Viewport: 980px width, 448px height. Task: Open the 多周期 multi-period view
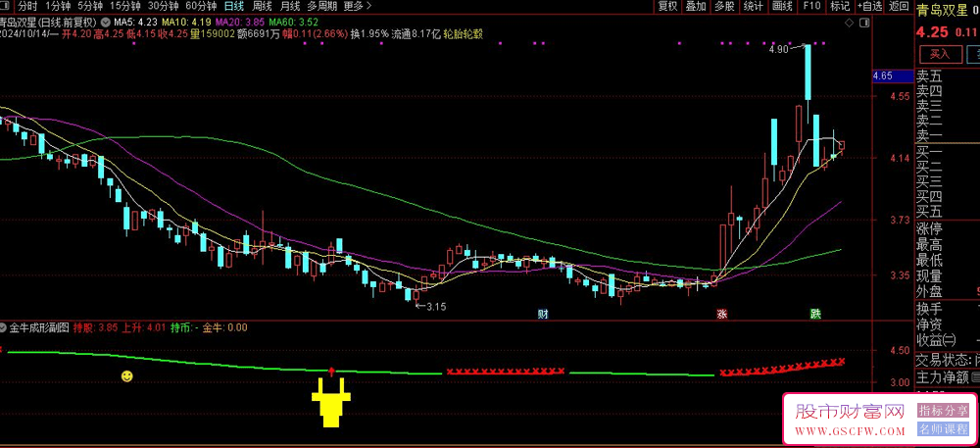[x=321, y=6]
